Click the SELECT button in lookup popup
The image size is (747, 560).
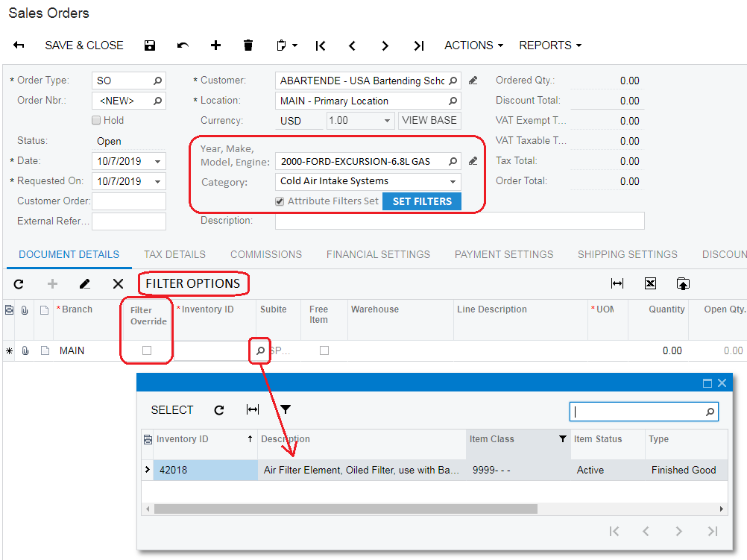pyautogui.click(x=172, y=410)
